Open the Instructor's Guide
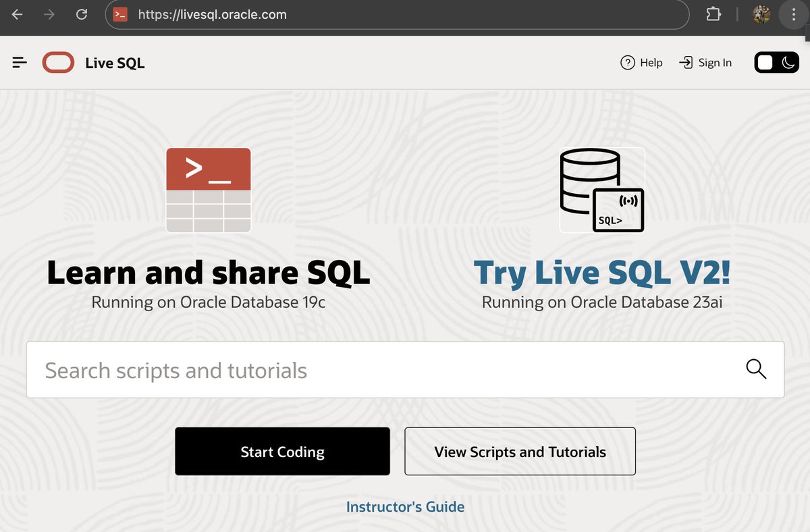Image resolution: width=810 pixels, height=532 pixels. tap(405, 506)
